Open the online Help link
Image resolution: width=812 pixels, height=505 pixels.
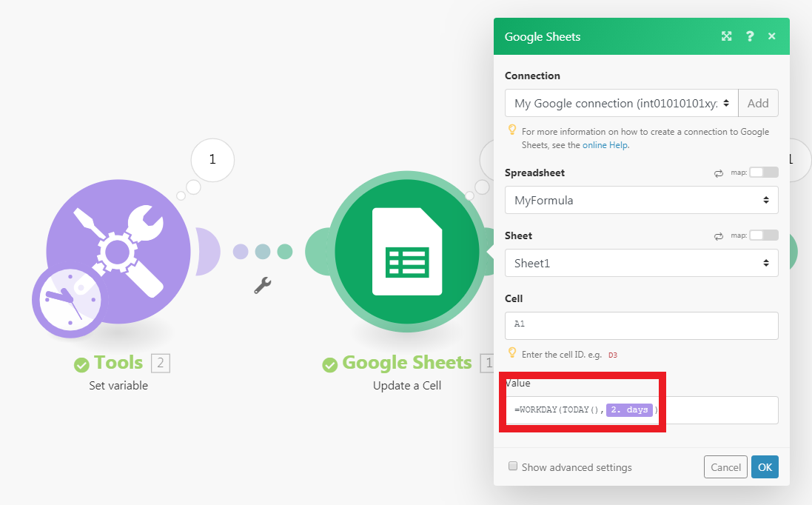(605, 145)
